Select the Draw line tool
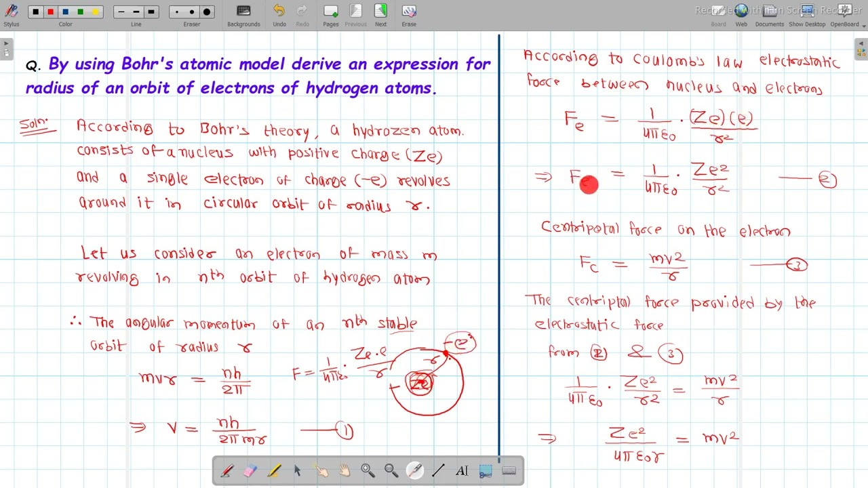The height and width of the screenshot is (488, 868). tap(438, 470)
